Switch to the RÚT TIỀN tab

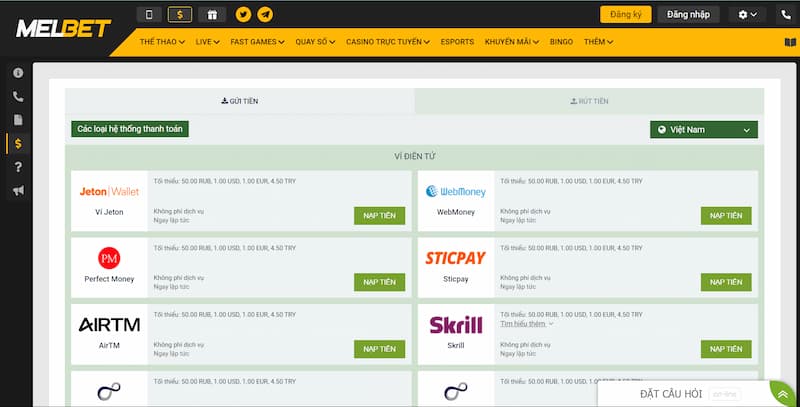tap(589, 101)
